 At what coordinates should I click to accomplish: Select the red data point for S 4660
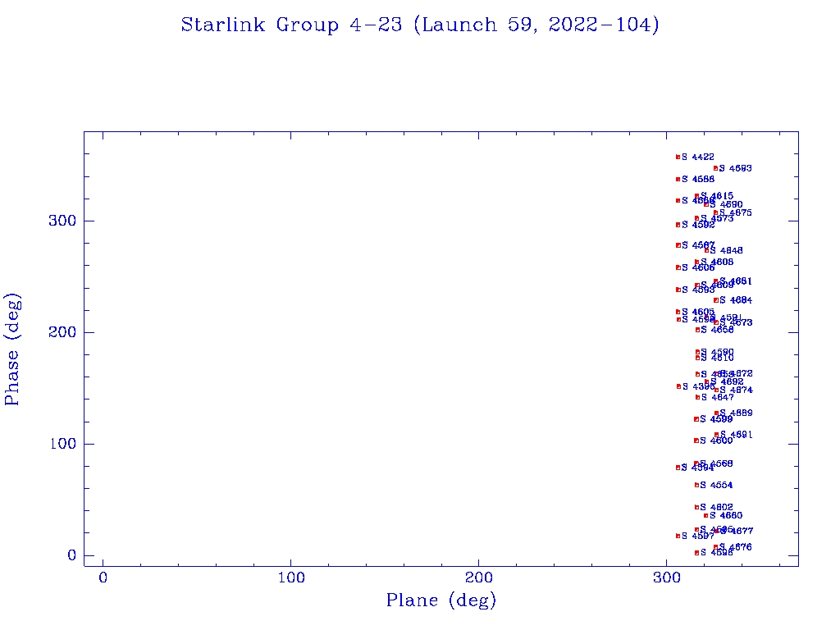705,515
